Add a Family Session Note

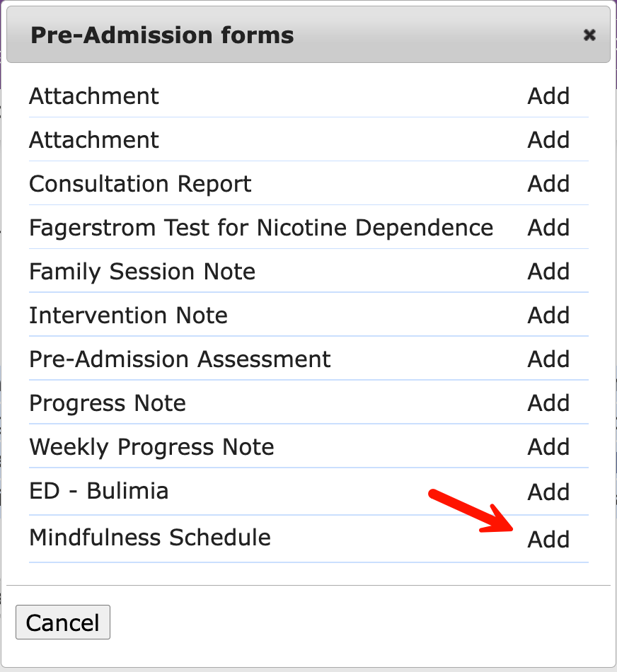click(548, 272)
